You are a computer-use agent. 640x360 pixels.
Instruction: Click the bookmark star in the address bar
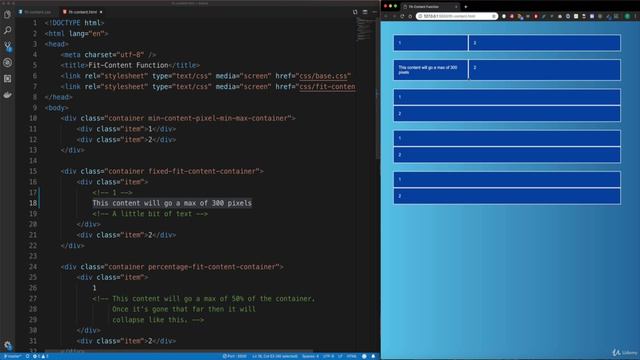click(x=494, y=16)
